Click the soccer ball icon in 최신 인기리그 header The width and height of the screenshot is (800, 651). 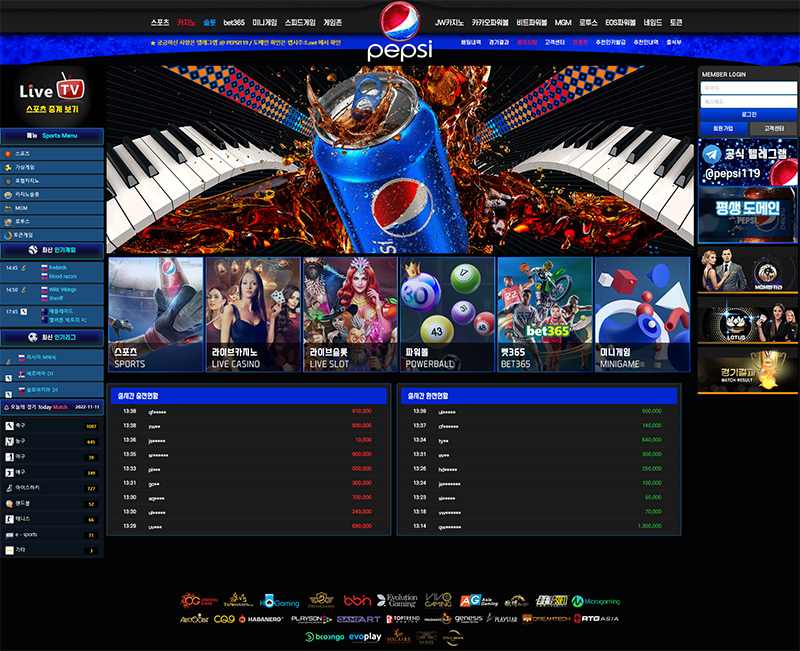pyautogui.click(x=33, y=337)
